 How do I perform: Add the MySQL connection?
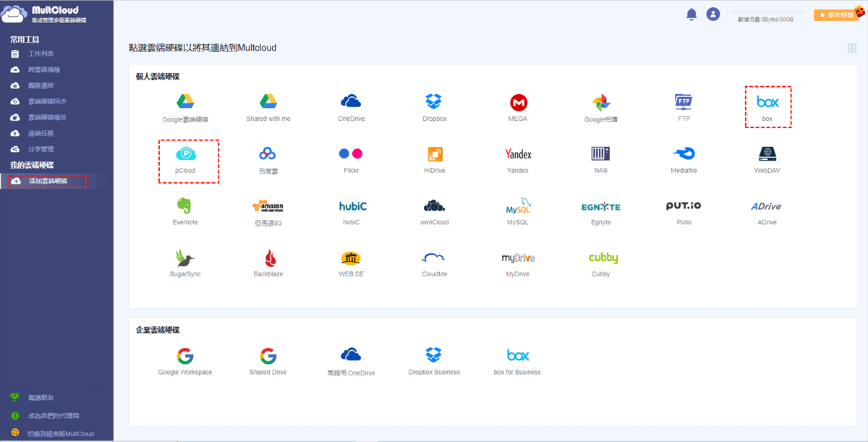click(518, 206)
